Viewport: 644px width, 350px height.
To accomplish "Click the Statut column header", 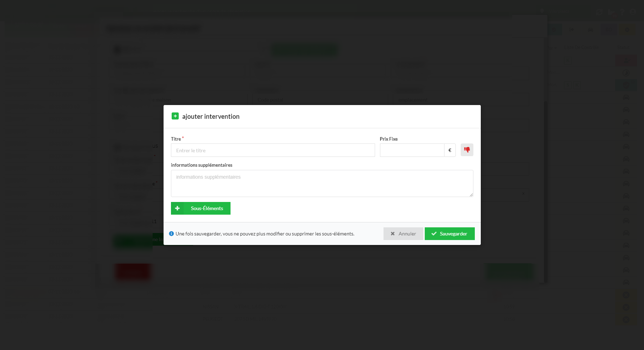I will (623, 47).
